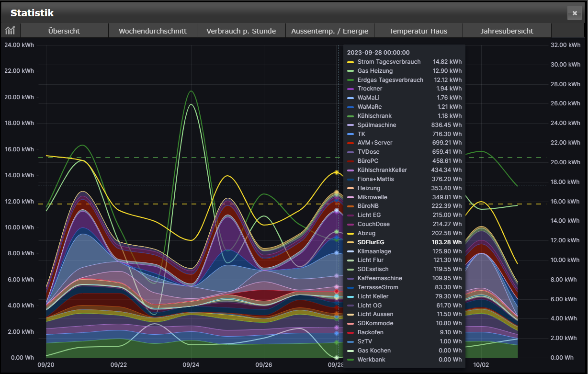This screenshot has width=588, height=374.
Task: Click the bar chart icon beside Übersicht
Action: [10, 31]
